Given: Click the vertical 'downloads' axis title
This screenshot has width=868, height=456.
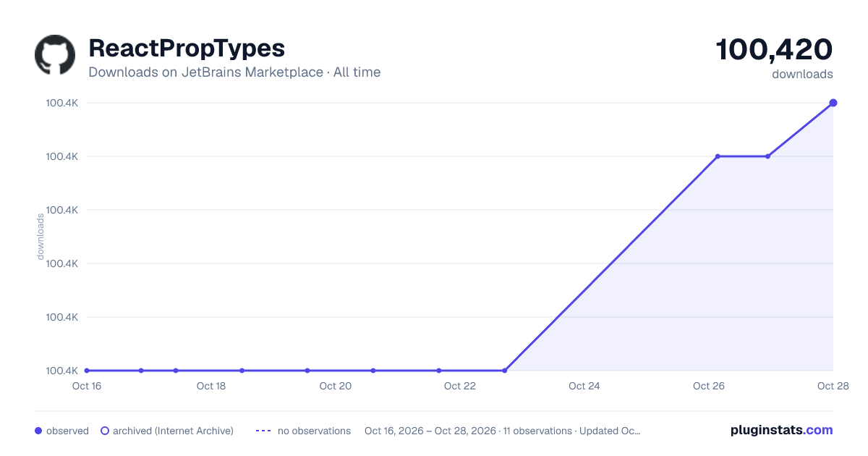Looking at the screenshot, I should click(41, 237).
